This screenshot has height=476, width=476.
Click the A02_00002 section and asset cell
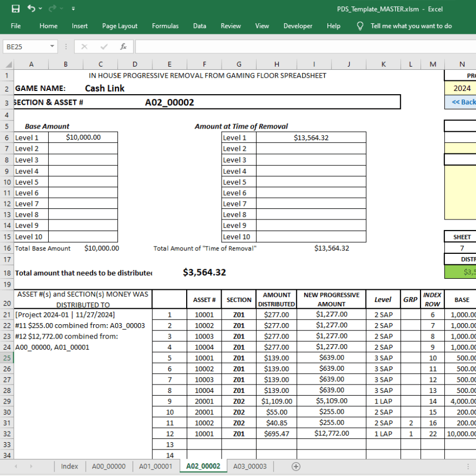(169, 102)
